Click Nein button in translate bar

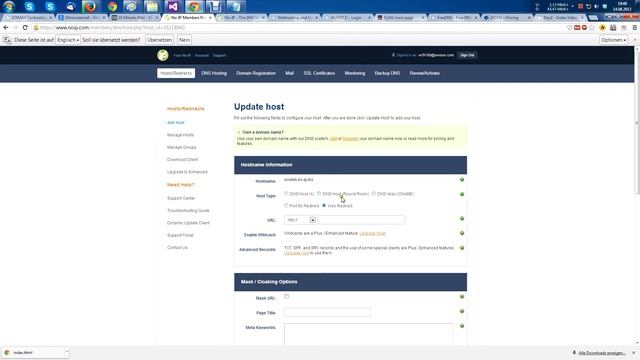click(x=184, y=40)
